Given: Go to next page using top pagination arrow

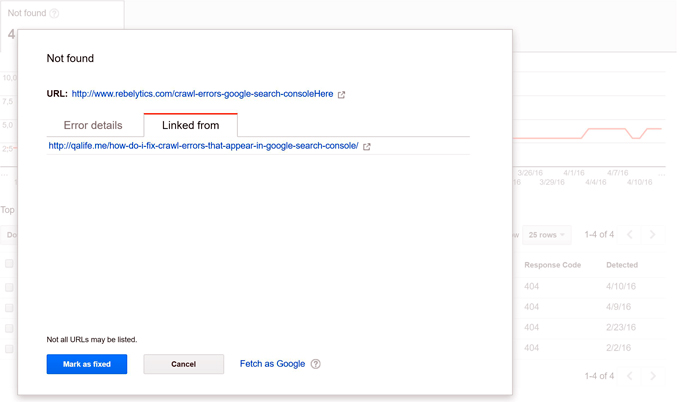Looking at the screenshot, I should point(653,235).
